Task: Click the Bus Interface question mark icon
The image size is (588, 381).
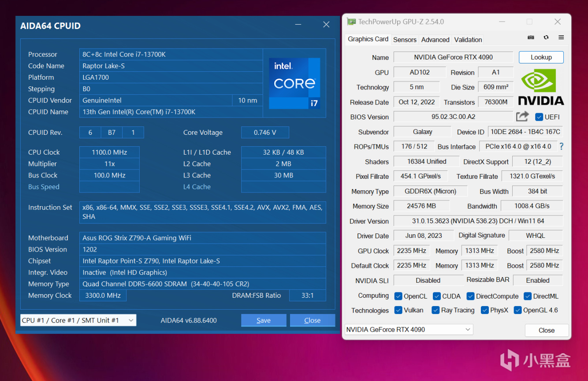Action: (x=561, y=147)
